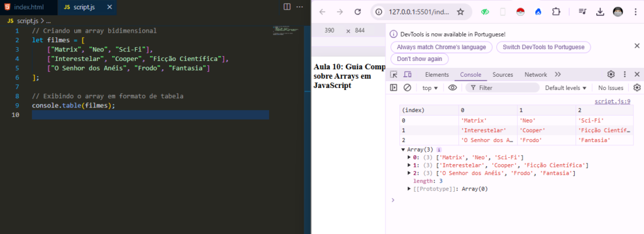
Task: Select the inspect element picker icon
Action: pos(394,74)
